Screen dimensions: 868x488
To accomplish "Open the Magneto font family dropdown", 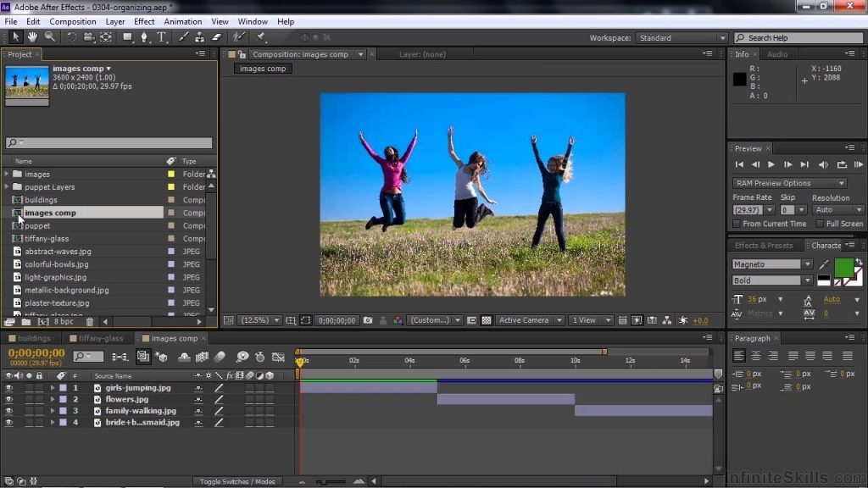I will coord(771,264).
